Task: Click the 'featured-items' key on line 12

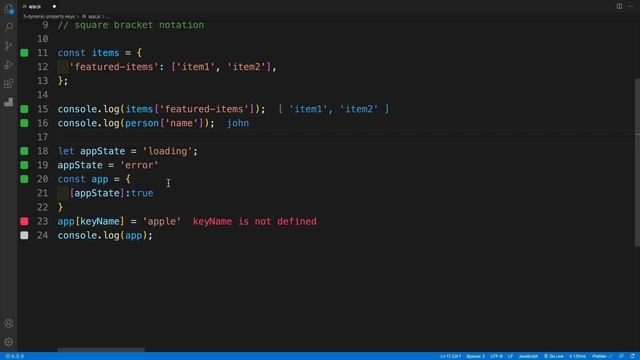Action: coord(114,67)
